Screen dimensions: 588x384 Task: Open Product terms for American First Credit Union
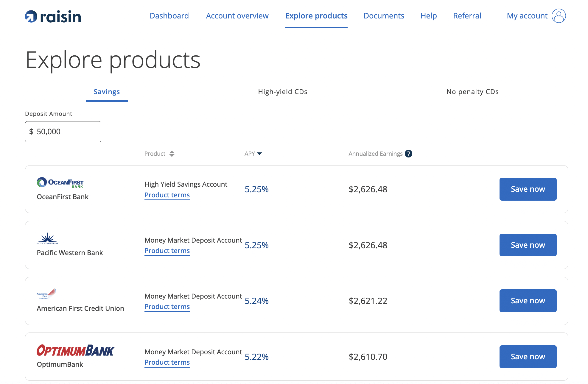coord(167,307)
